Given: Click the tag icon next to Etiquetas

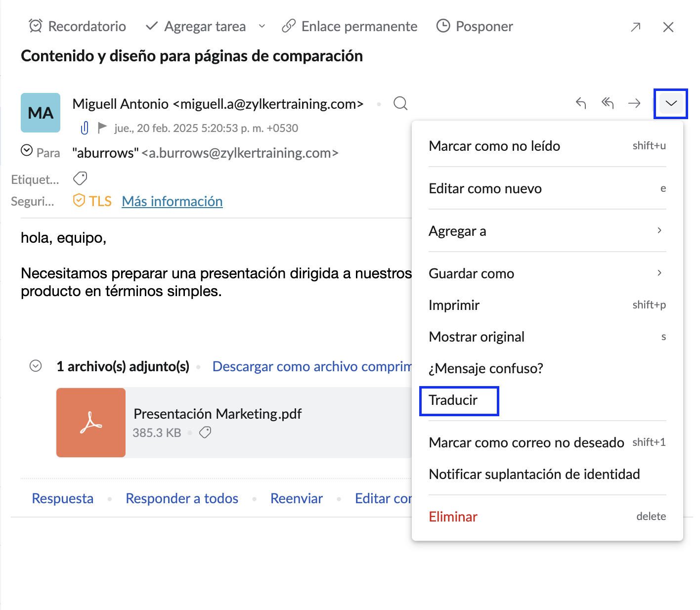Looking at the screenshot, I should [80, 178].
